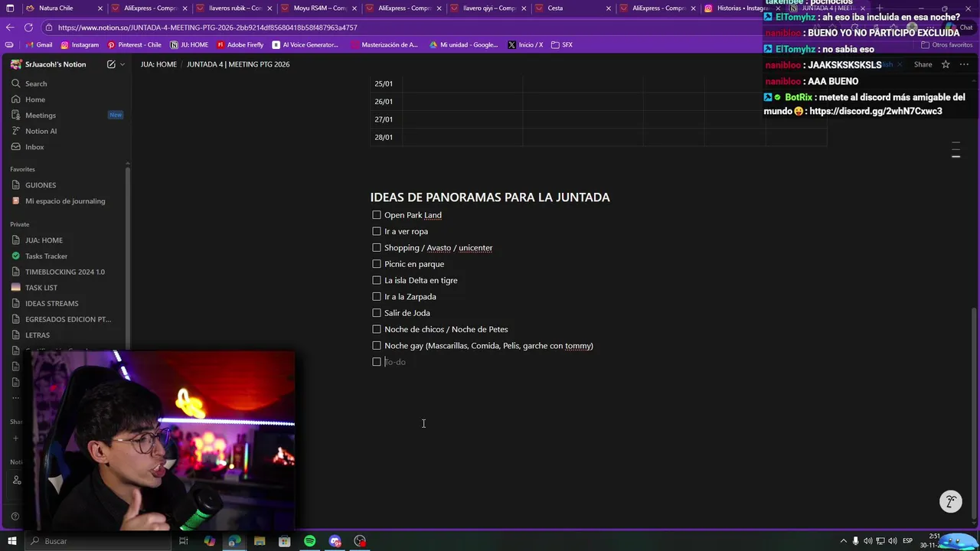980x551 pixels.
Task: Open Windows Start menu
Action: click(11, 541)
